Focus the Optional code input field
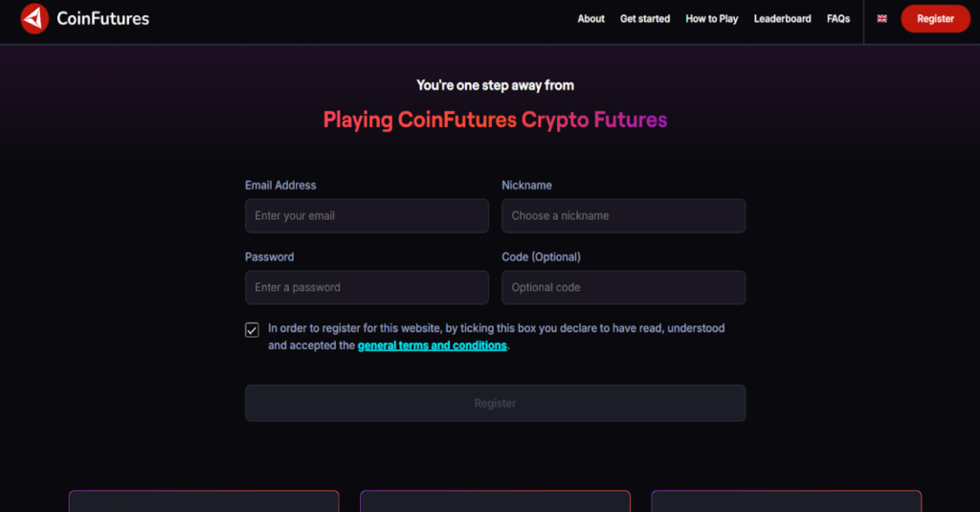 [x=623, y=288]
